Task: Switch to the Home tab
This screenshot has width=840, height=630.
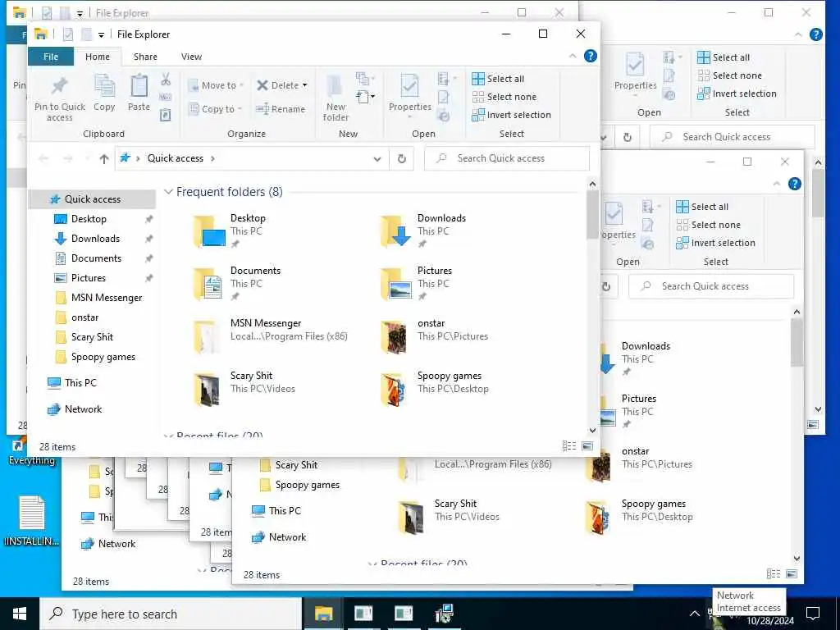Action: pos(98,57)
